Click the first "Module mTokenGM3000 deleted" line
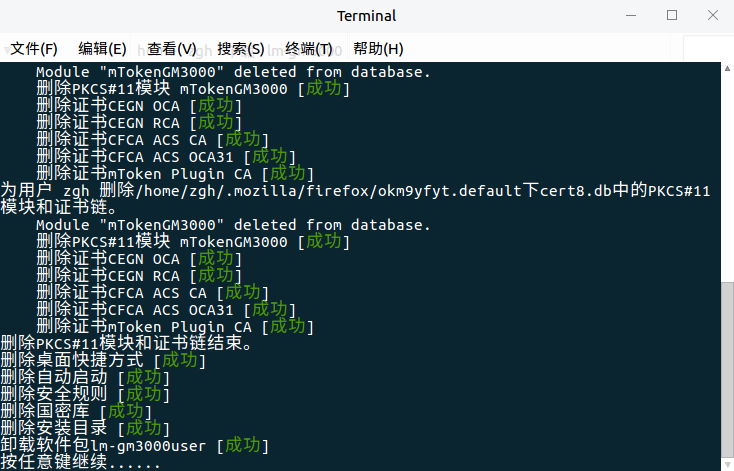This screenshot has height=471, width=734. click(x=233, y=72)
